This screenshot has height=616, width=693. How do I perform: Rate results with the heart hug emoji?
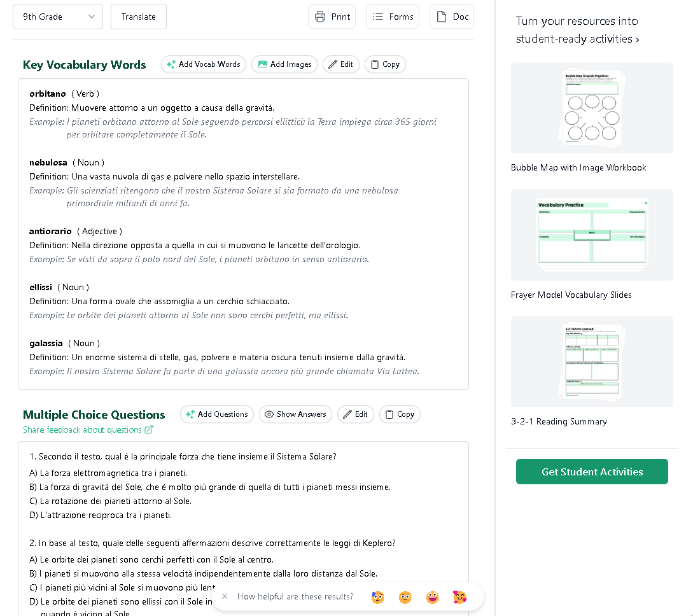[x=460, y=597]
